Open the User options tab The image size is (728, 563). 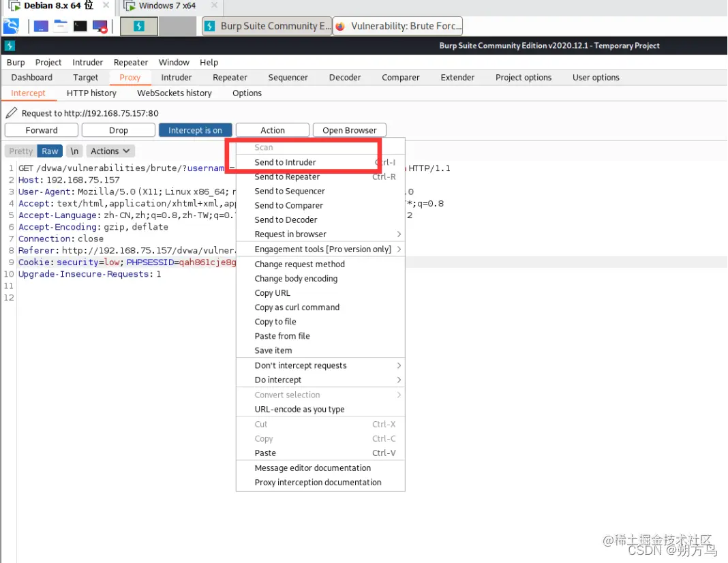click(x=596, y=78)
